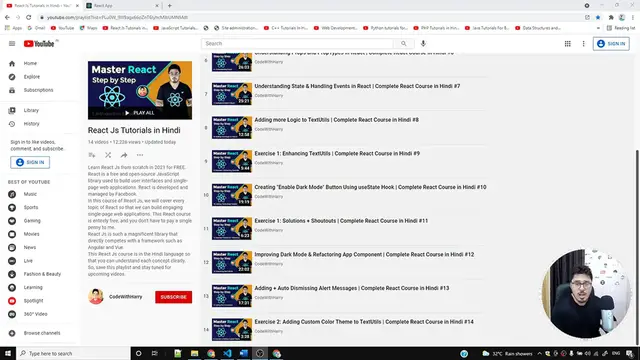Open video #7 Understanding State & Handling Events

(357, 86)
